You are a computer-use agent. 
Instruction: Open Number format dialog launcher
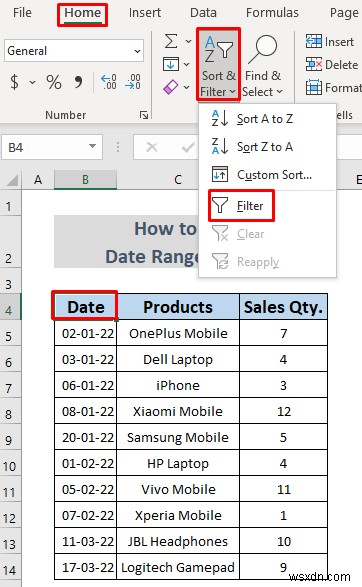144,115
